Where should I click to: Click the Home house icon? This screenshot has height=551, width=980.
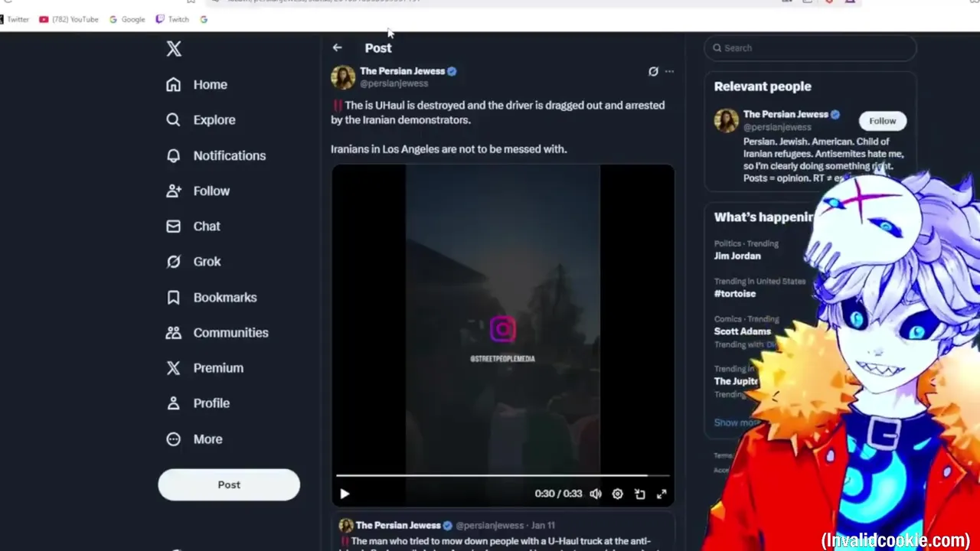click(174, 84)
